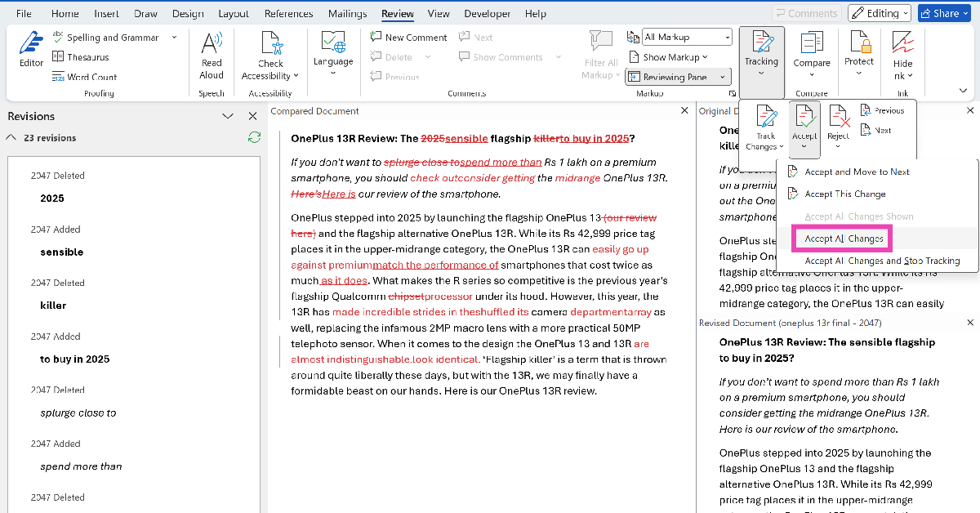Viewport: 980px width, 513px height.
Task: Select the 'to buy in 2025' revision
Action: pos(74,359)
